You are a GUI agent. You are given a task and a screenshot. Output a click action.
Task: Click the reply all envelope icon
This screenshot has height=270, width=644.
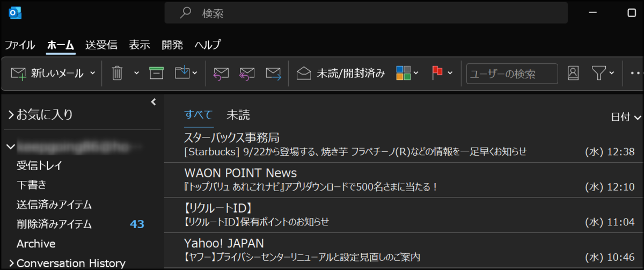click(247, 74)
